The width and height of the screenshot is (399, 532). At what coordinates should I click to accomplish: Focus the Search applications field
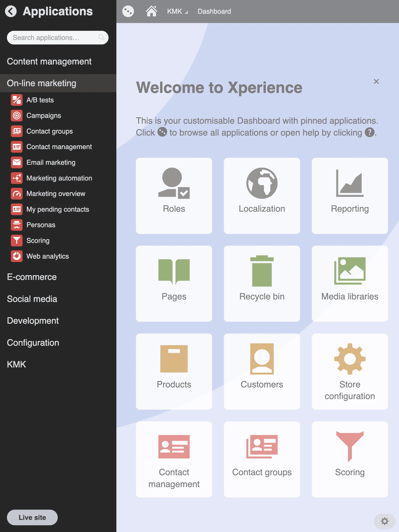54,37
